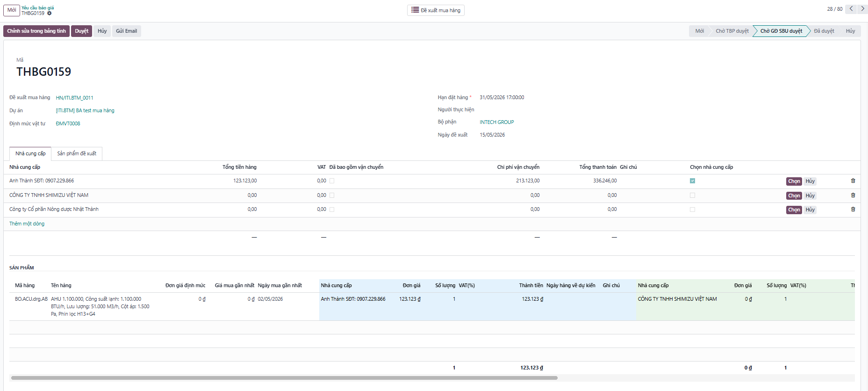Select the Chờ TBP duyệt status stage
Screen dimensions: 868x391
(x=732, y=31)
